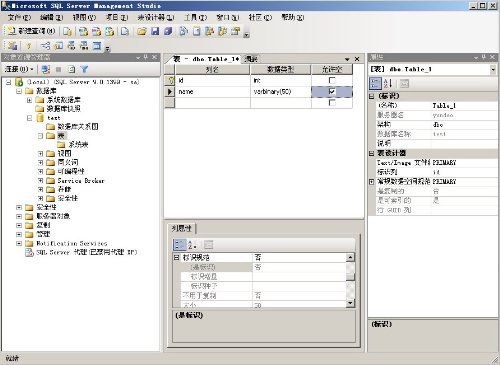This screenshot has height=365, width=500.
Task: Click the name column name cell
Action: tap(213, 91)
